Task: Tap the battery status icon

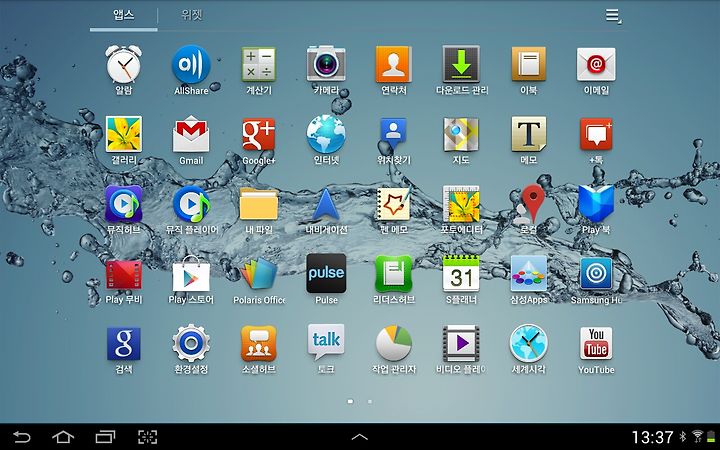Action: pyautogui.click(x=711, y=437)
